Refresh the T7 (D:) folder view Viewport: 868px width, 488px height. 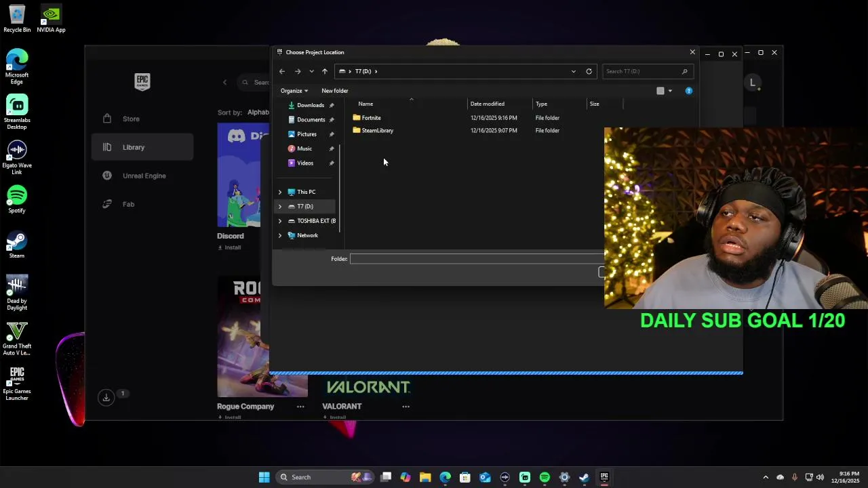pyautogui.click(x=589, y=71)
